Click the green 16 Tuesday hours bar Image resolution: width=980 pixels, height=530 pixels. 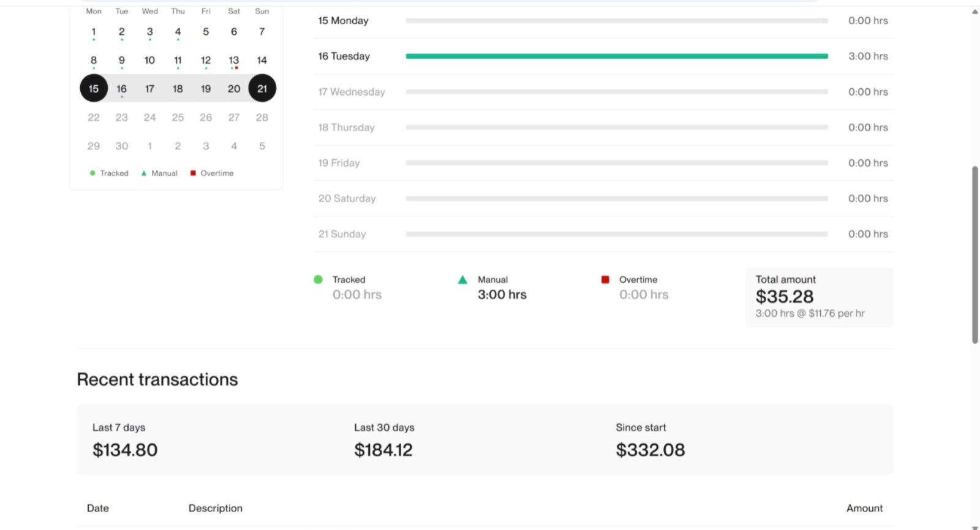pyautogui.click(x=616, y=56)
